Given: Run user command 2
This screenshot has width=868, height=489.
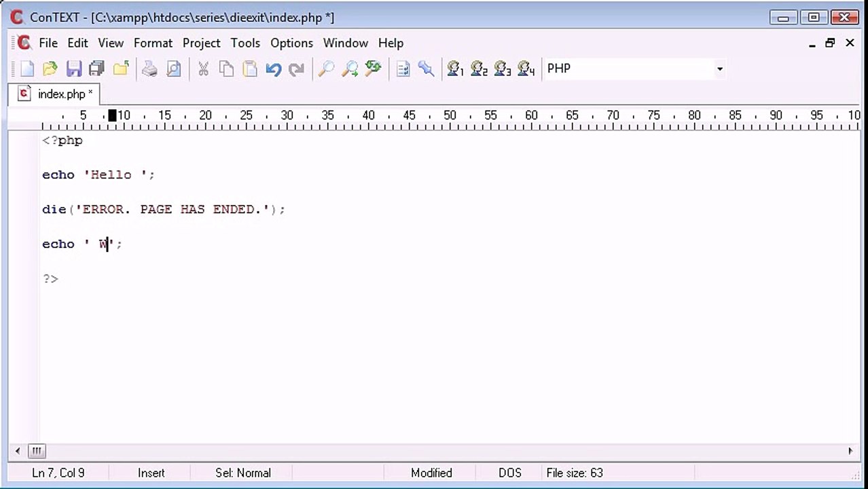Looking at the screenshot, I should [x=479, y=69].
